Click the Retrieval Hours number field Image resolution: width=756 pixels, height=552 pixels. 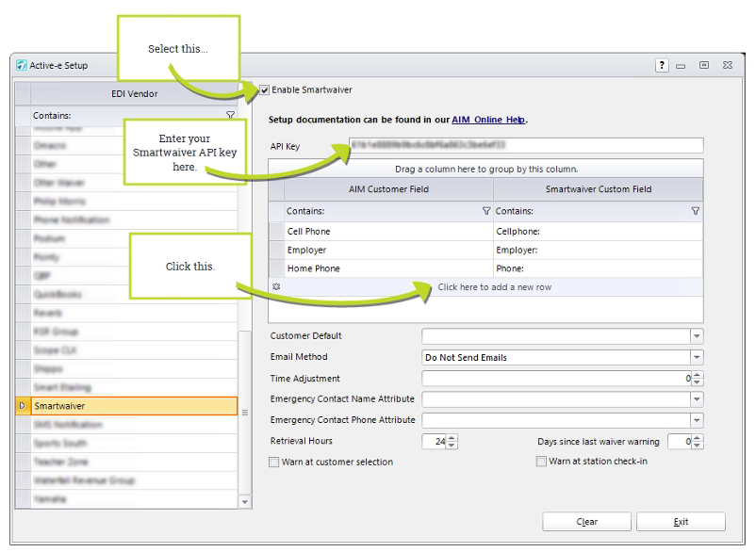[434, 441]
